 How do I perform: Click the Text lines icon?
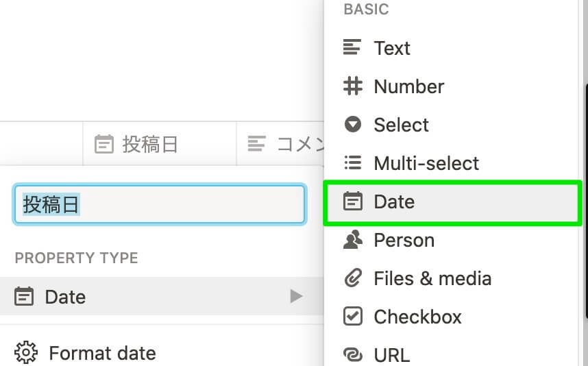tap(352, 47)
